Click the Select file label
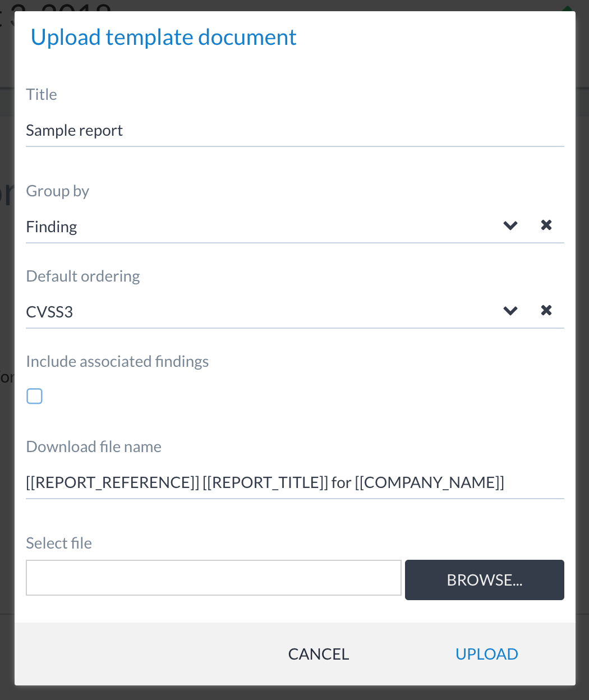 click(x=59, y=544)
